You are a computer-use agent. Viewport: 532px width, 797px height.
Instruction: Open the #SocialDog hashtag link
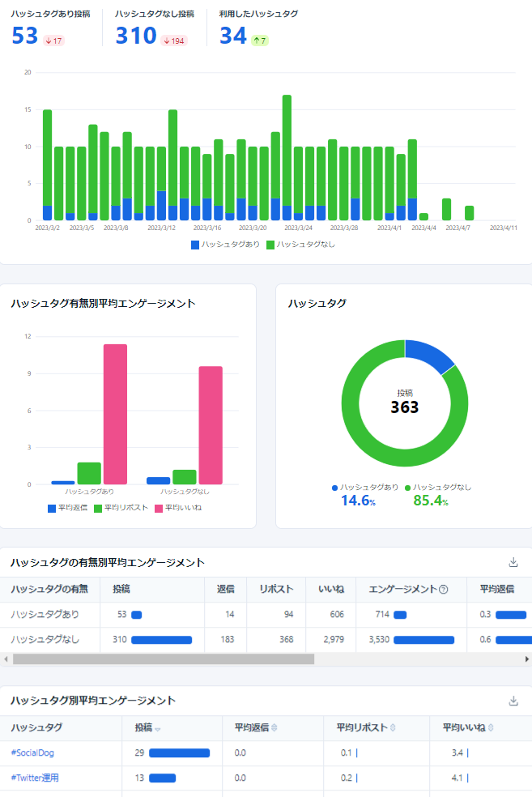32,753
